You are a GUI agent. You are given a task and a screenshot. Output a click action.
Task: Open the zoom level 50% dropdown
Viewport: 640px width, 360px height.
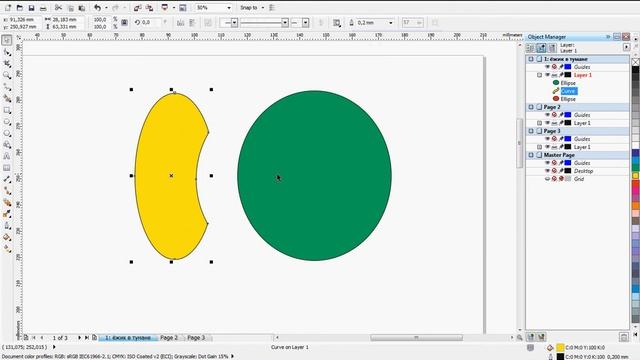[x=229, y=8]
